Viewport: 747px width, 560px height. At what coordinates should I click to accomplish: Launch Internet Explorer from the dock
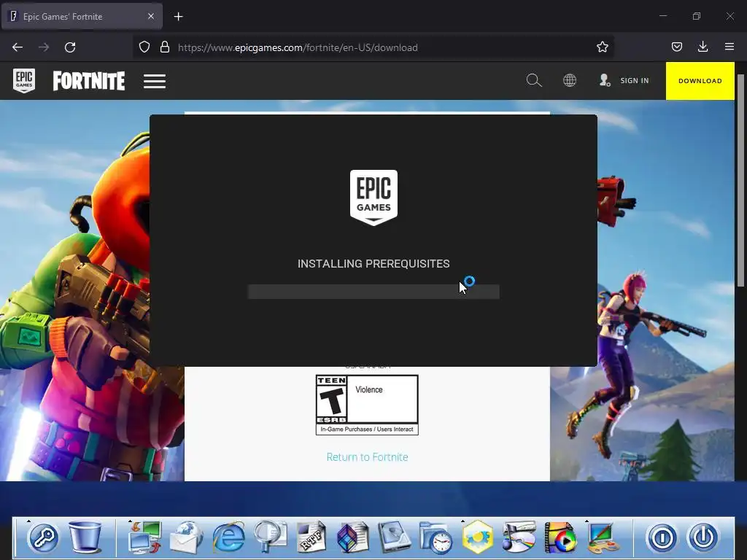pyautogui.click(x=228, y=537)
